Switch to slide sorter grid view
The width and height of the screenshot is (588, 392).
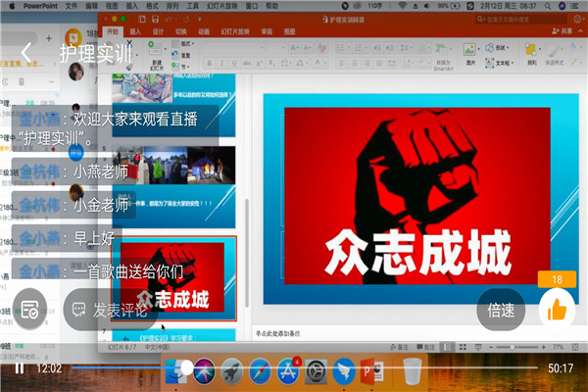(x=463, y=347)
